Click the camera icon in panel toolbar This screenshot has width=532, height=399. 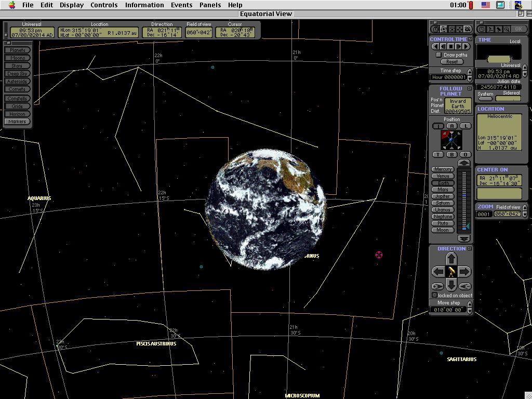(x=467, y=30)
